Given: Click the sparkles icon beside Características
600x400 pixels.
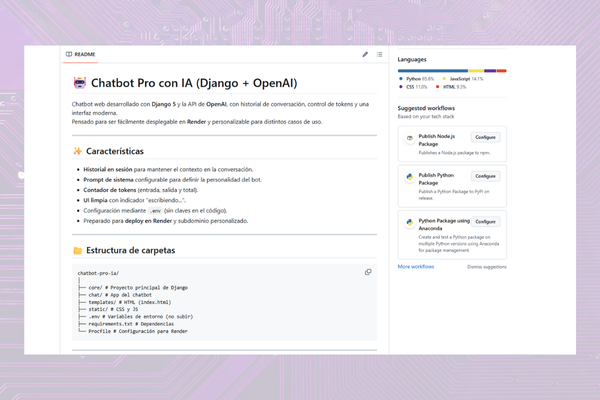Looking at the screenshot, I should (x=78, y=151).
